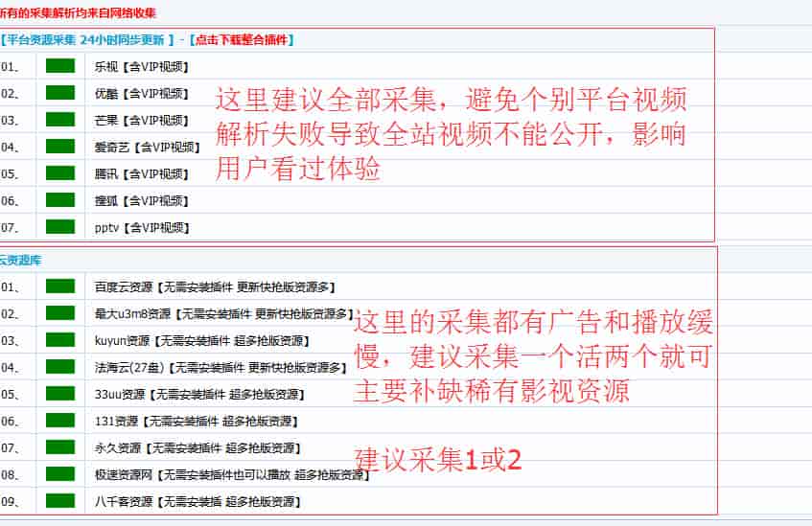Open the 点击下载整合插件 download link
The height and width of the screenshot is (526, 812).
point(242,40)
